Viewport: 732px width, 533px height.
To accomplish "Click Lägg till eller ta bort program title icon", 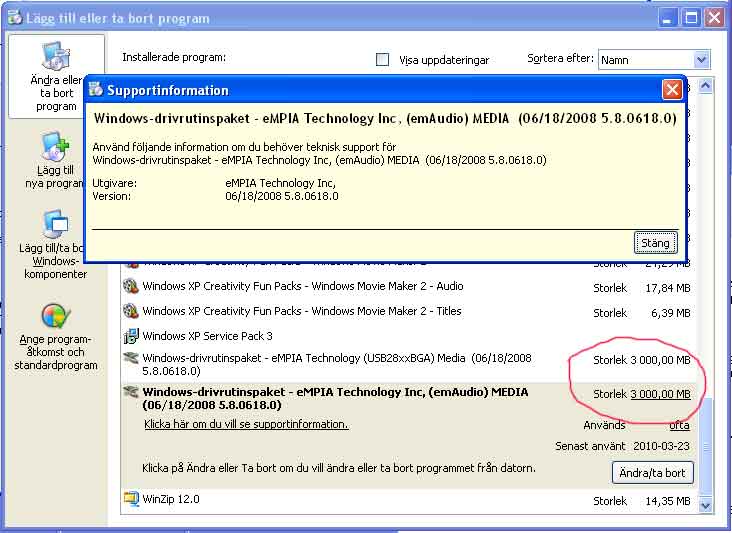I will (14, 18).
